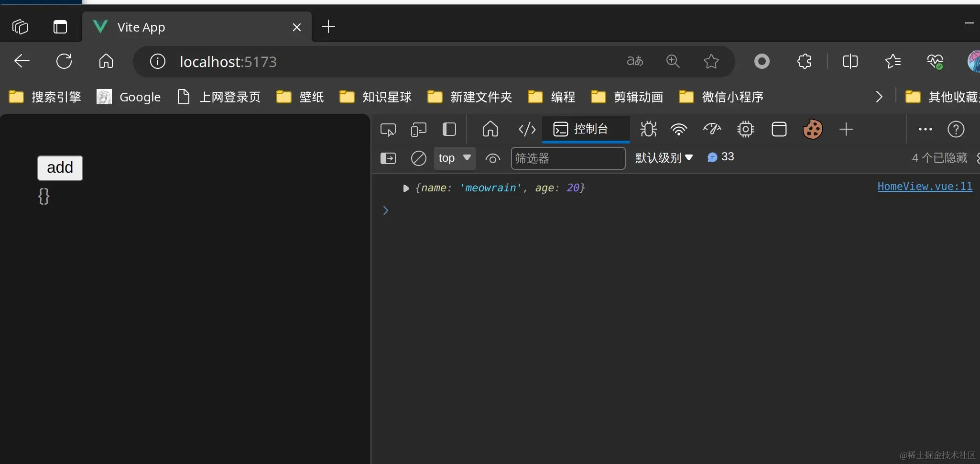The image size is (980, 464).
Task: Open the Network wifi tab
Action: (x=679, y=130)
